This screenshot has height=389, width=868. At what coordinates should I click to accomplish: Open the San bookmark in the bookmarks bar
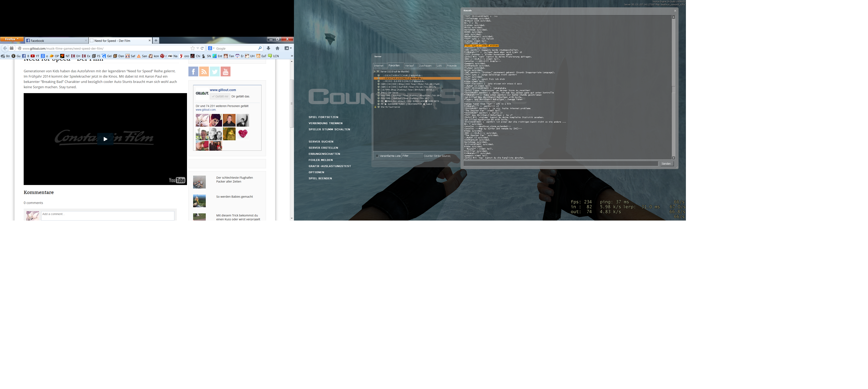pos(142,56)
